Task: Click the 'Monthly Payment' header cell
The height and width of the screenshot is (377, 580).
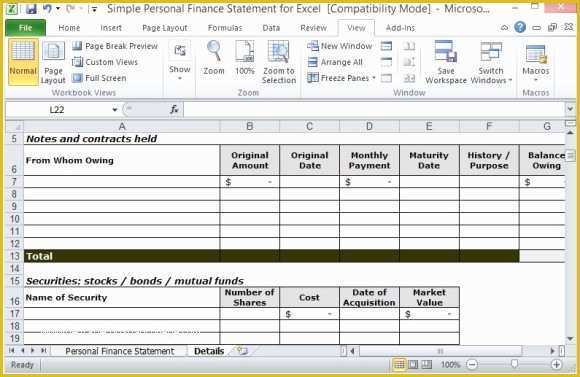Action: click(x=370, y=160)
